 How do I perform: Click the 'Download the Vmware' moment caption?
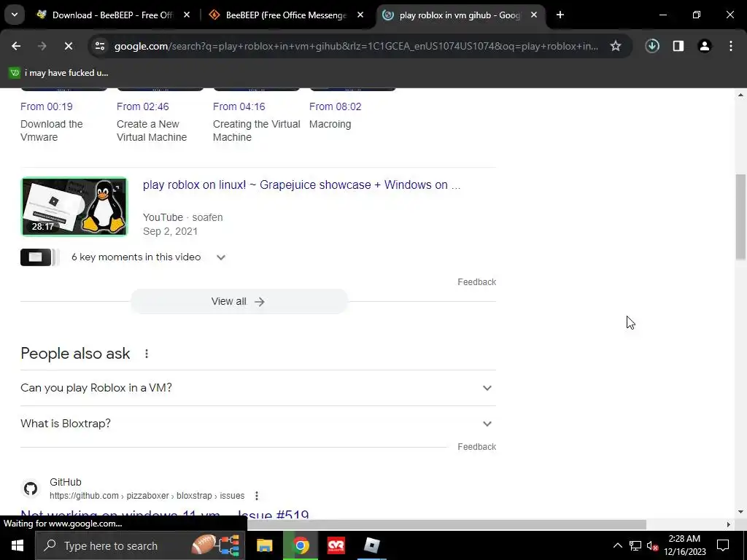tap(52, 131)
